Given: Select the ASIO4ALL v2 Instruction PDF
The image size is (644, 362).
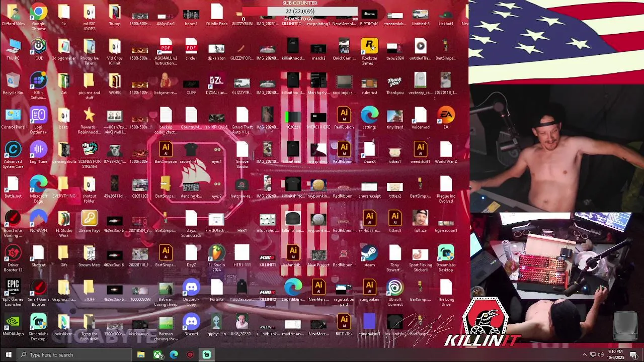Looking at the screenshot, I should click(166, 46).
